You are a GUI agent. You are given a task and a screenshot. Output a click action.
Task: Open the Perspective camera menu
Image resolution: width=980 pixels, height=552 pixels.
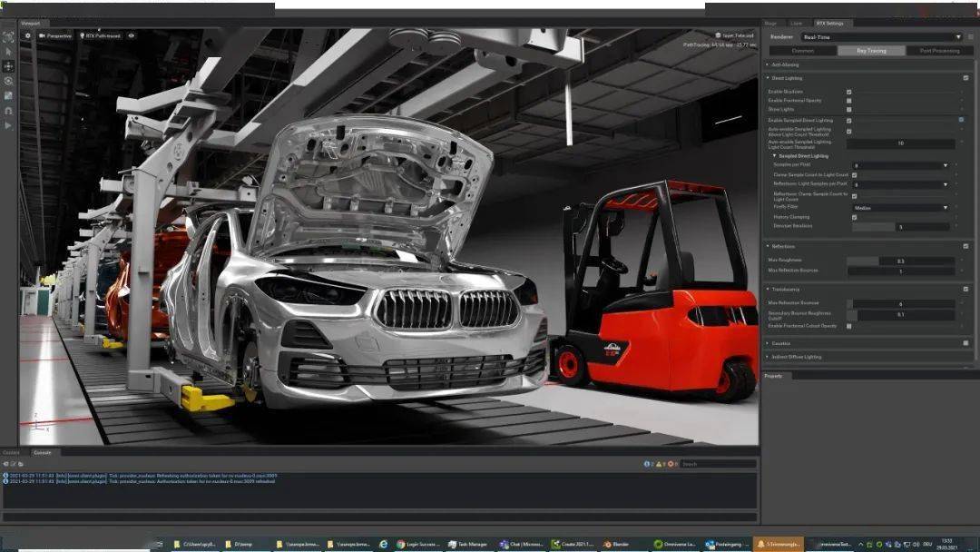[x=55, y=35]
